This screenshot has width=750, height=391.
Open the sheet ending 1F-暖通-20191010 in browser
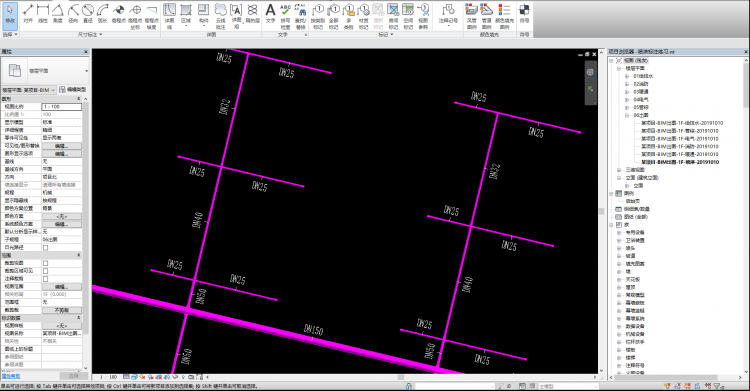(x=680, y=154)
